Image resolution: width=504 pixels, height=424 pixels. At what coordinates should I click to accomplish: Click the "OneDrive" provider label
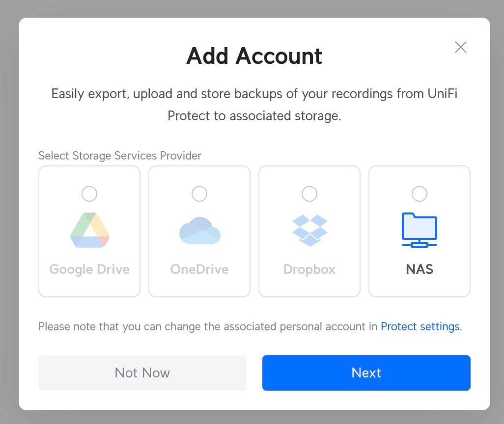[199, 269]
